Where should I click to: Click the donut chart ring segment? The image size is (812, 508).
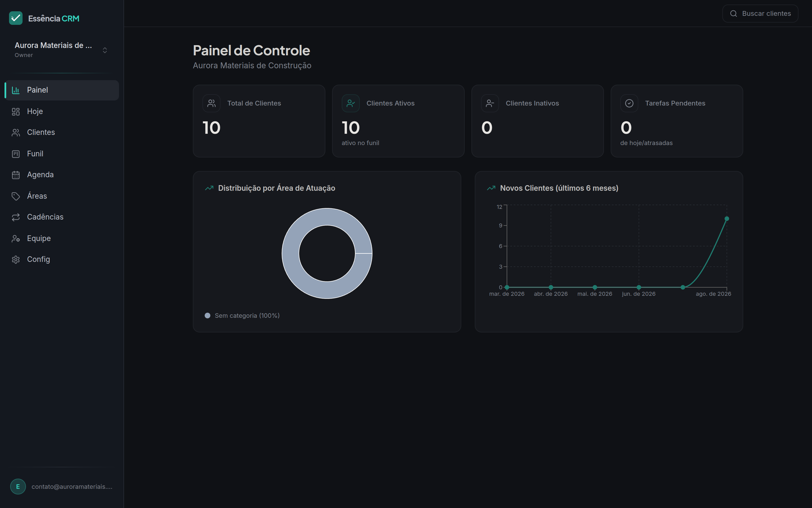coord(291,253)
